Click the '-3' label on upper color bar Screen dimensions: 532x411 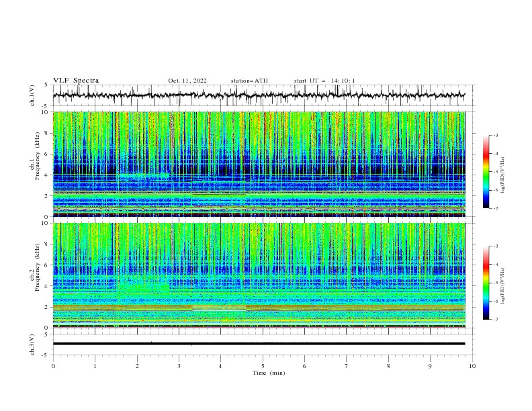click(495, 135)
